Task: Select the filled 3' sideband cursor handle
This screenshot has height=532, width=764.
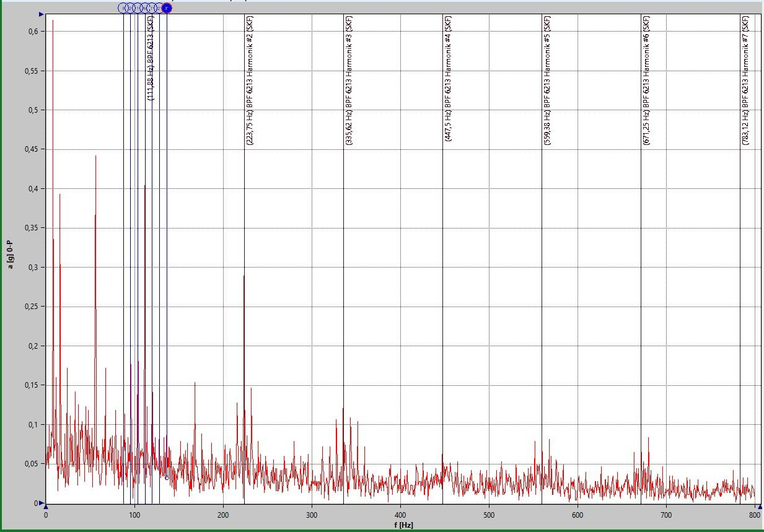Action: tap(167, 8)
